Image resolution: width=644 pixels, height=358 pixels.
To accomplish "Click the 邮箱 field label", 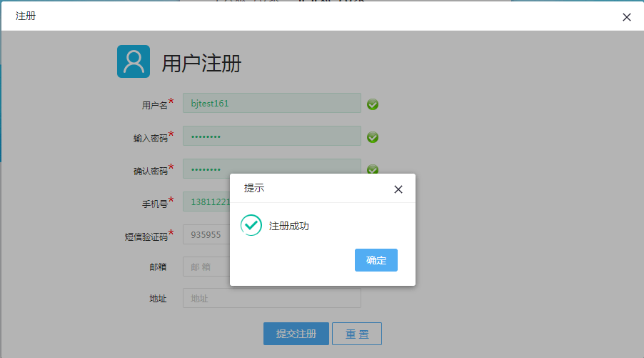I will pos(158,267).
